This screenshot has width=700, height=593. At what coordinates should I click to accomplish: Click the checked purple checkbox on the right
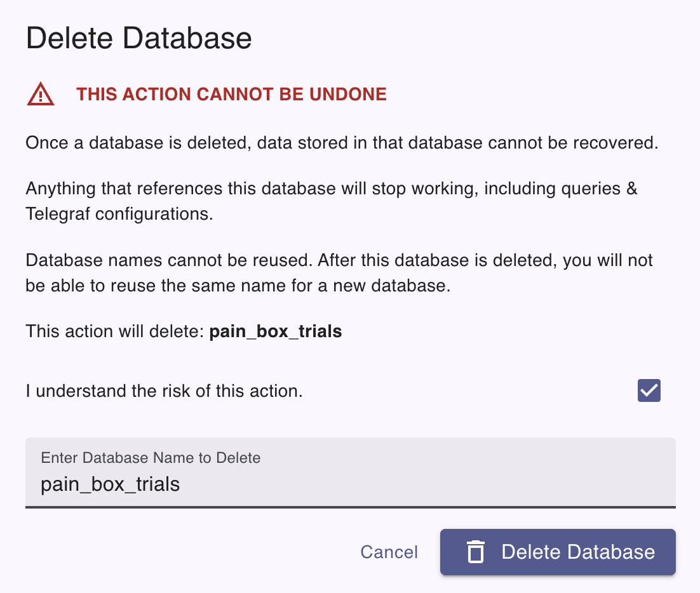649,390
